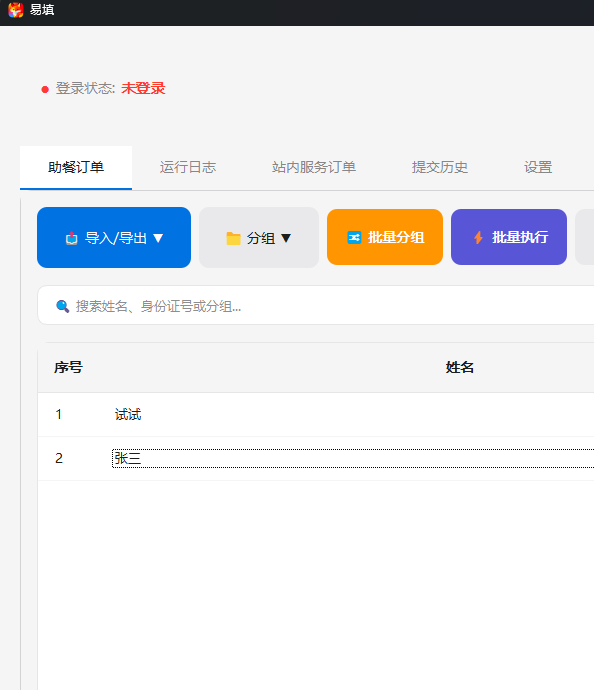The image size is (594, 690).
Task: Click the 姓名 column header
Action: (459, 367)
